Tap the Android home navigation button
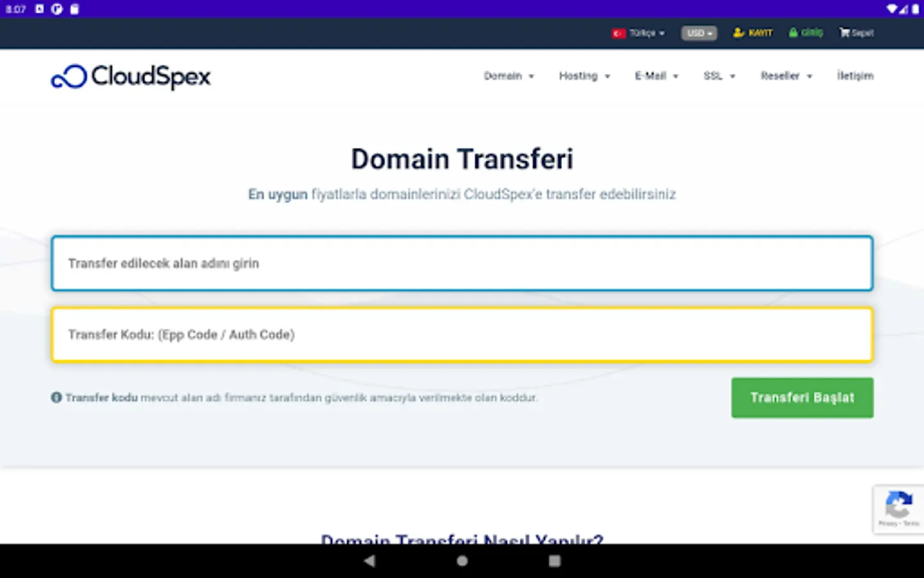The image size is (924, 578). click(462, 561)
